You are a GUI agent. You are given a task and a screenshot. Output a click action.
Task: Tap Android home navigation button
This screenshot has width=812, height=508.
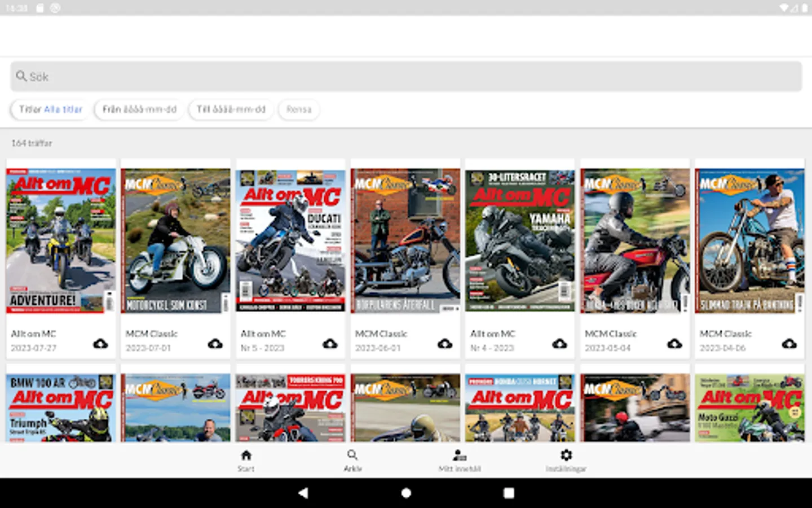pos(406,493)
